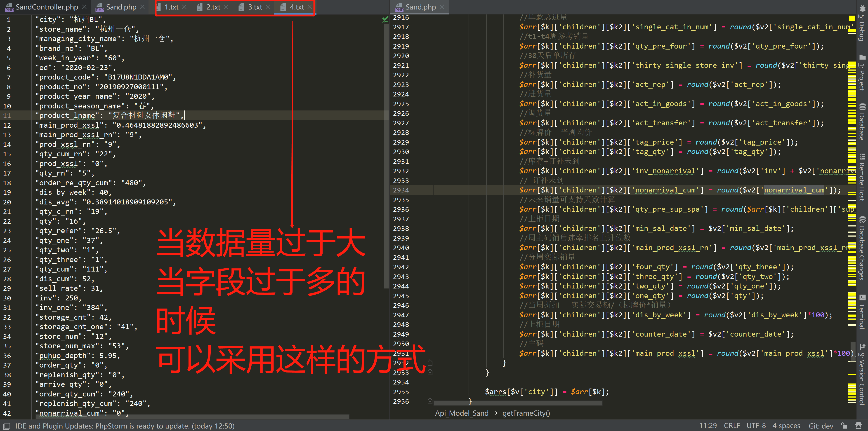The height and width of the screenshot is (431, 868).
Task: Toggle tool window bars in status bar corner
Action: [7, 426]
